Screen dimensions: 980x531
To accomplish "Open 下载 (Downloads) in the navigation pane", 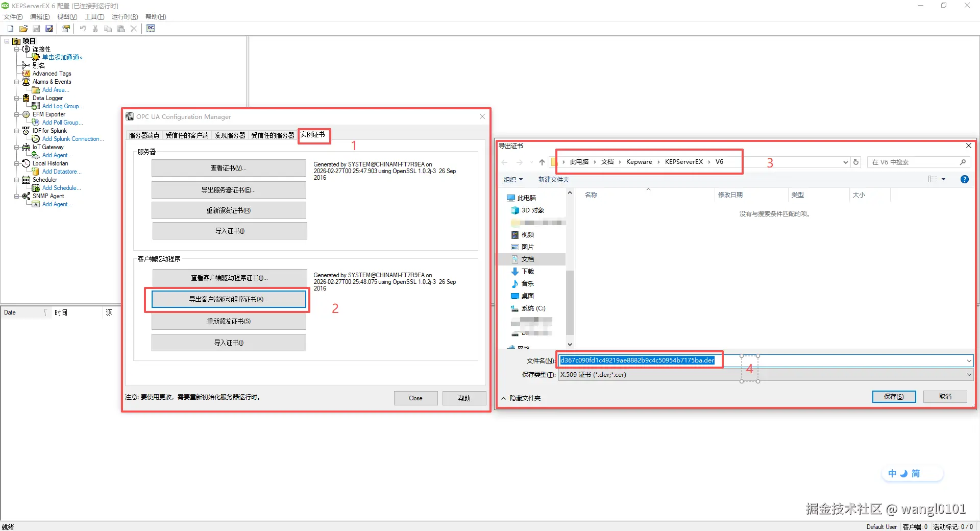I will point(527,272).
